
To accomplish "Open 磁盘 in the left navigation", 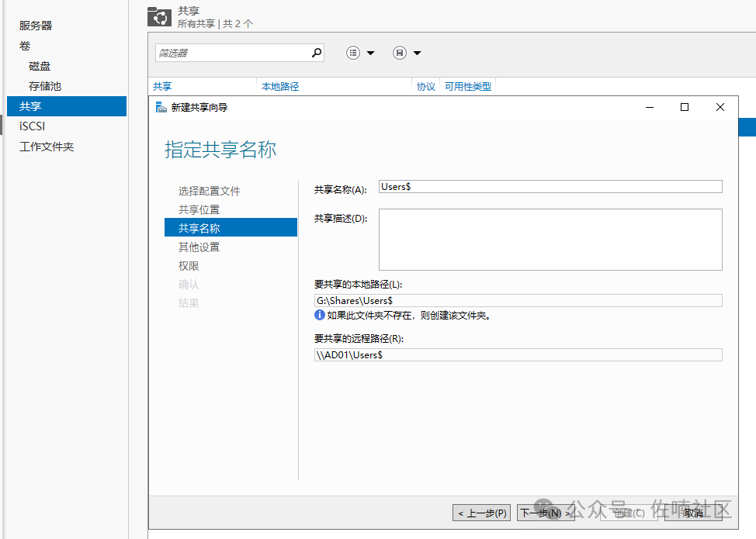I will point(40,66).
